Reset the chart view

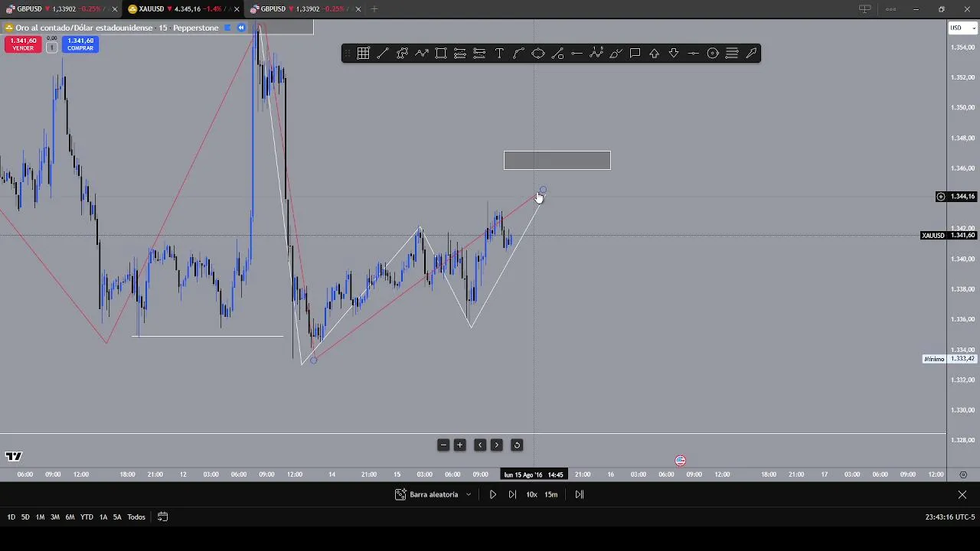517,445
